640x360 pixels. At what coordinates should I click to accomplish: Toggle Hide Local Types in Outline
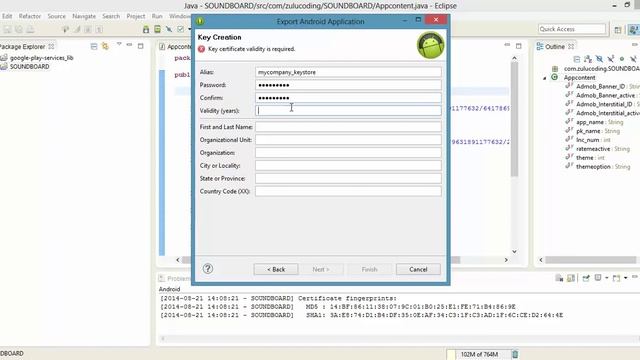point(633,59)
